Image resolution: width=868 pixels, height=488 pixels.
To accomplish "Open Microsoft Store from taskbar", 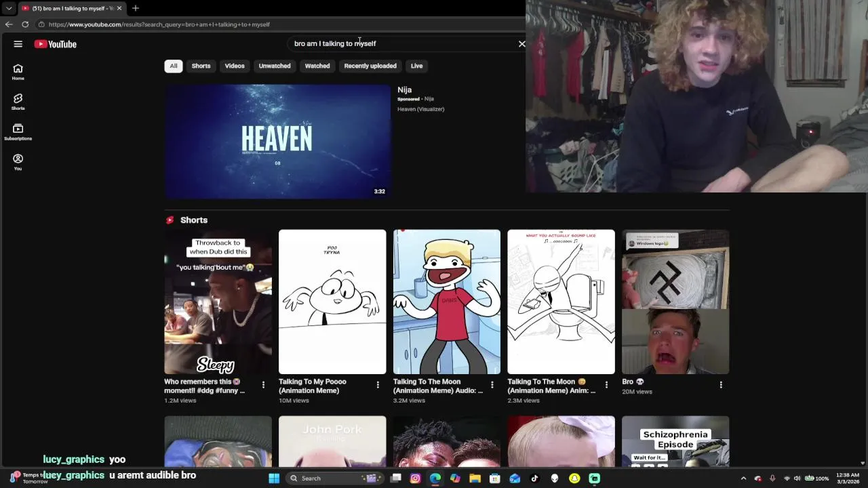I will [x=495, y=479].
